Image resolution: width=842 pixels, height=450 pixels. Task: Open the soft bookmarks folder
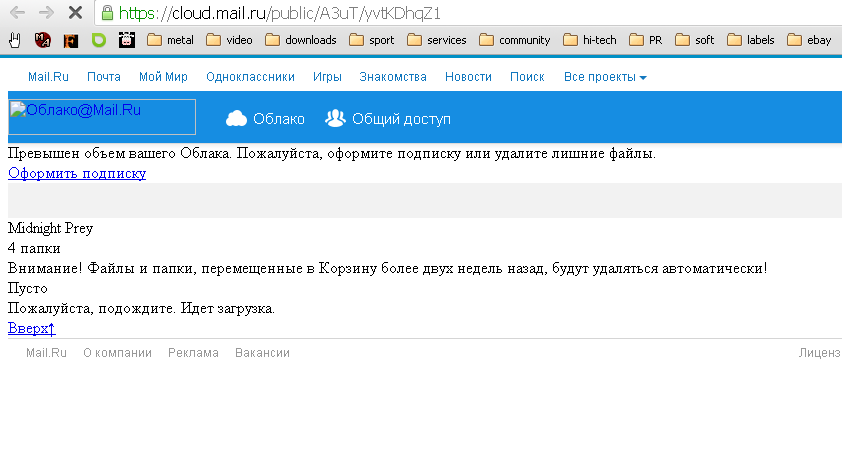[x=695, y=40]
